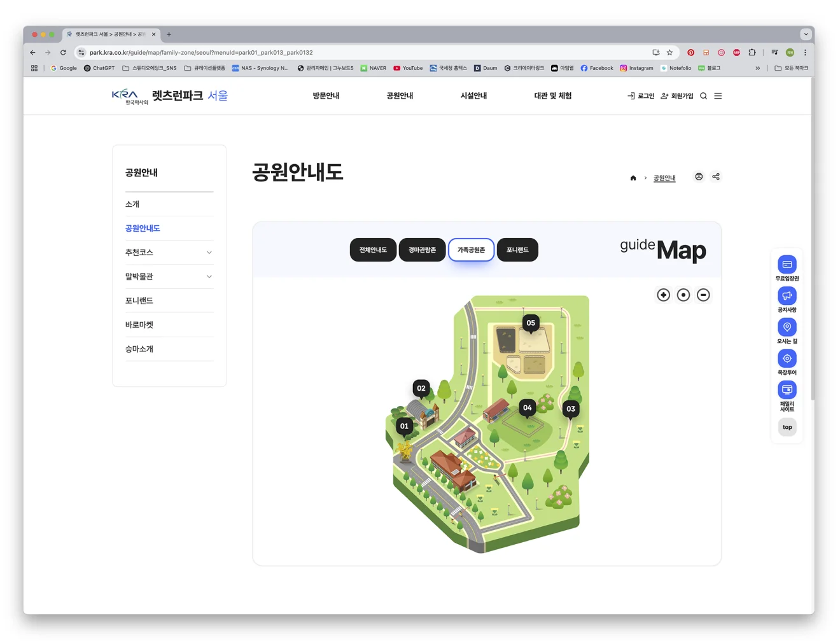
Task: Open the 공원안내 top menu
Action: 400,96
